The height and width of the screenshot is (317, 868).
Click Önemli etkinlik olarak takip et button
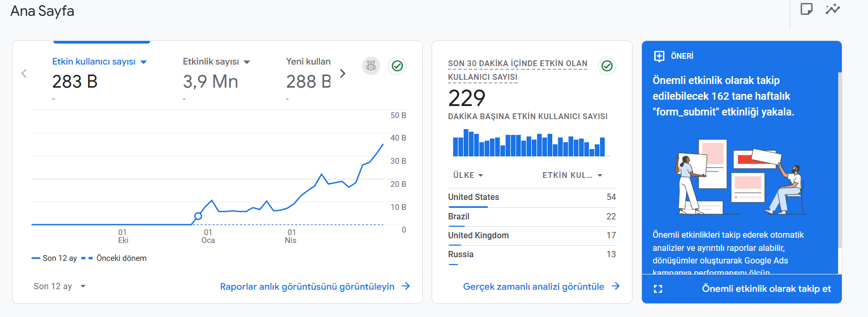766,289
